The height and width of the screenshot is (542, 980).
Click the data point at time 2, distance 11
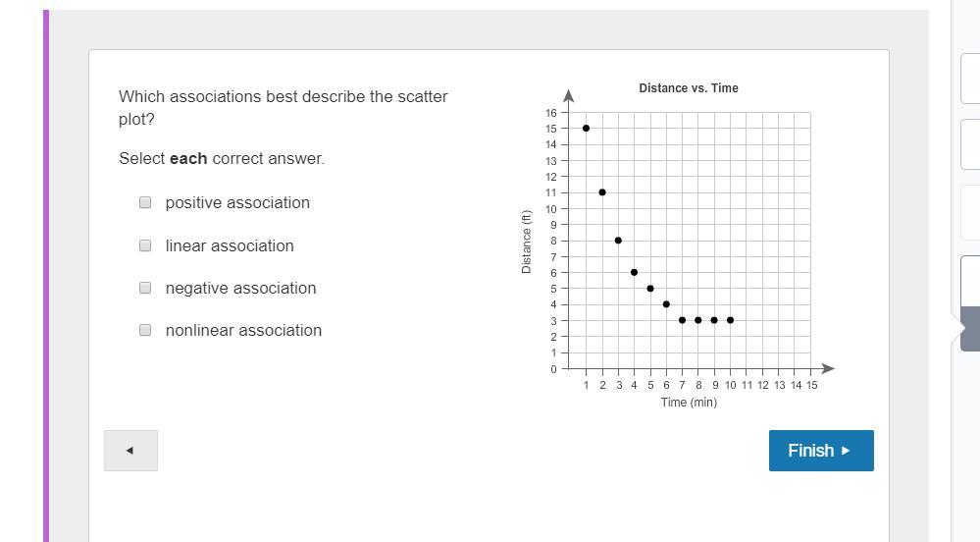click(602, 192)
